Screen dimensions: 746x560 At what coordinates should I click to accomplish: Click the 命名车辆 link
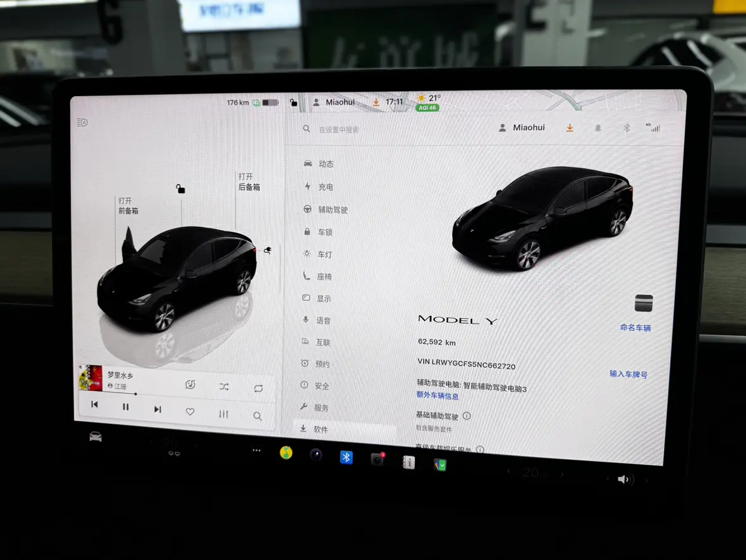(x=635, y=327)
